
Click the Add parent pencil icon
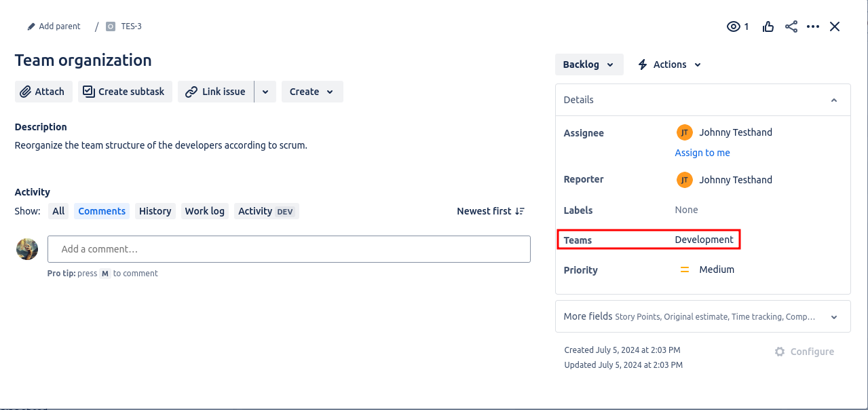point(31,26)
